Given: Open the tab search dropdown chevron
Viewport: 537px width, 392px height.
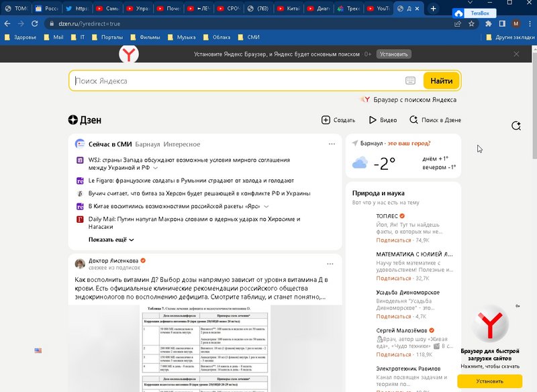Looking at the screenshot, I should (x=471, y=3).
